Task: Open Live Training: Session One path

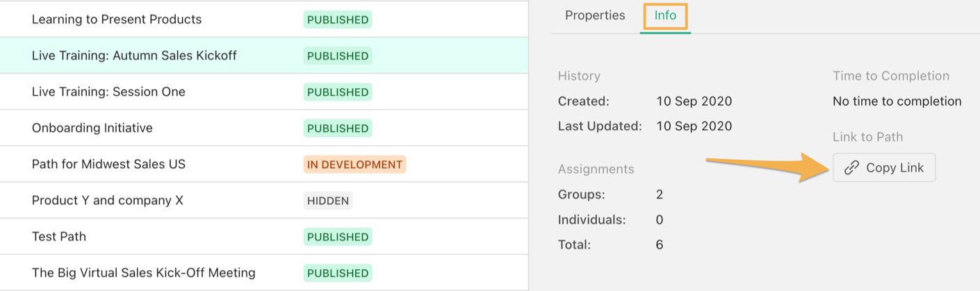Action: coord(108,92)
